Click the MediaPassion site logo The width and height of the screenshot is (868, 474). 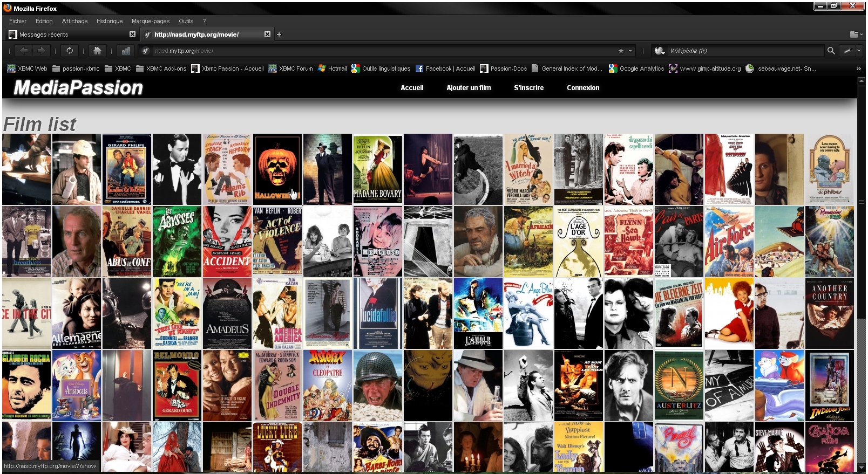coord(78,88)
